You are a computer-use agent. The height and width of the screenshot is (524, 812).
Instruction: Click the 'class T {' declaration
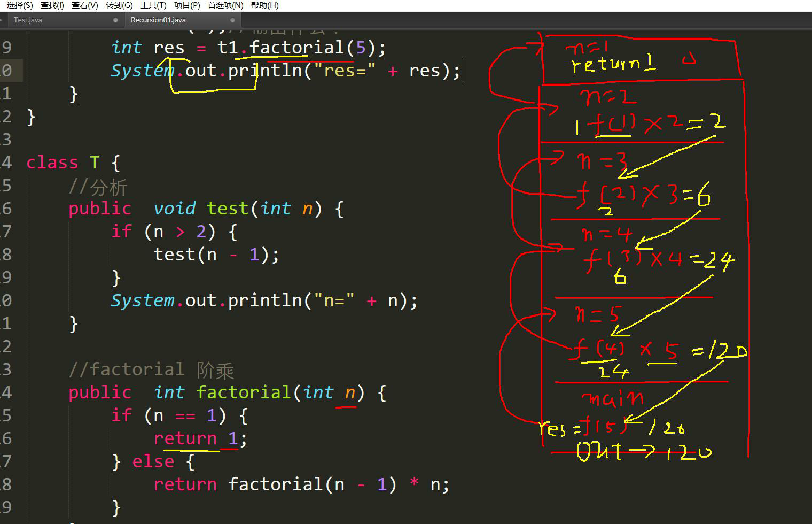(73, 163)
